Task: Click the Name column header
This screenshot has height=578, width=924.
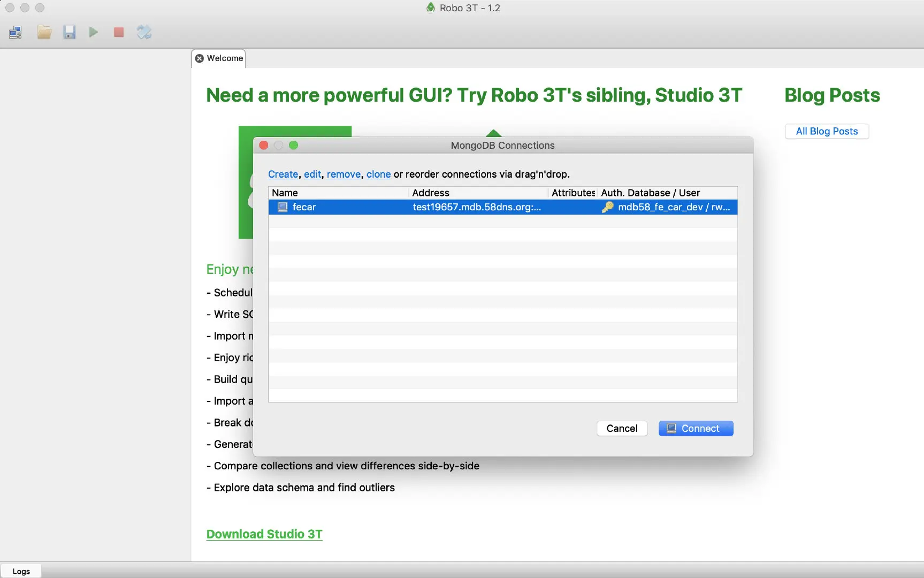Action: click(x=339, y=193)
